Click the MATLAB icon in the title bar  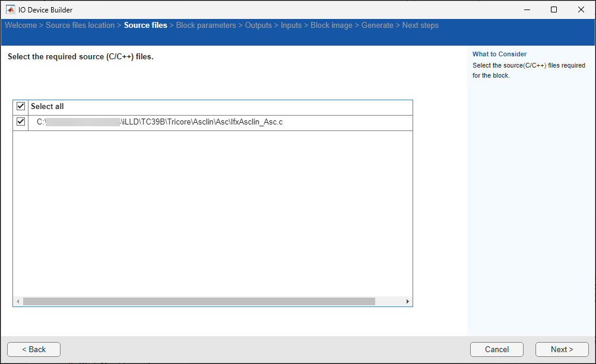[11, 9]
